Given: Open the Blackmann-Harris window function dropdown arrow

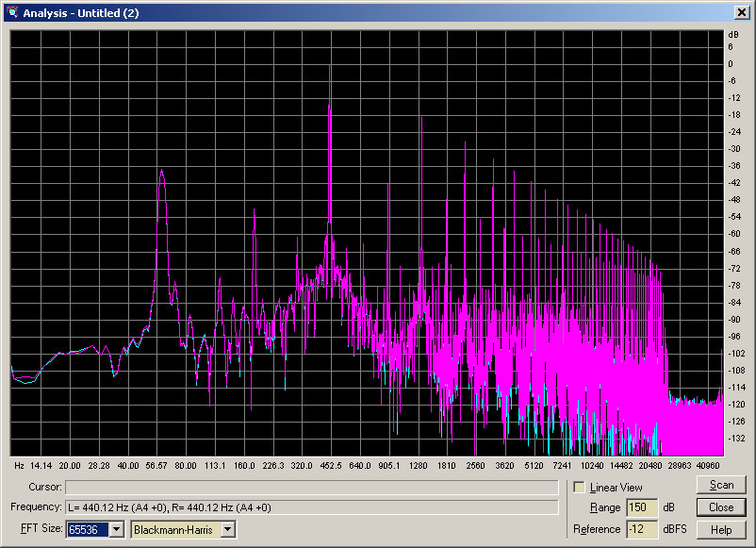Looking at the screenshot, I should (227, 529).
